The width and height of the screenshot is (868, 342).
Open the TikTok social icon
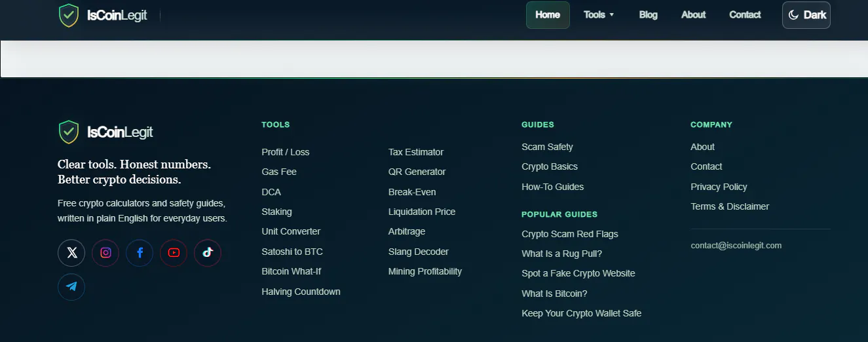[208, 252]
